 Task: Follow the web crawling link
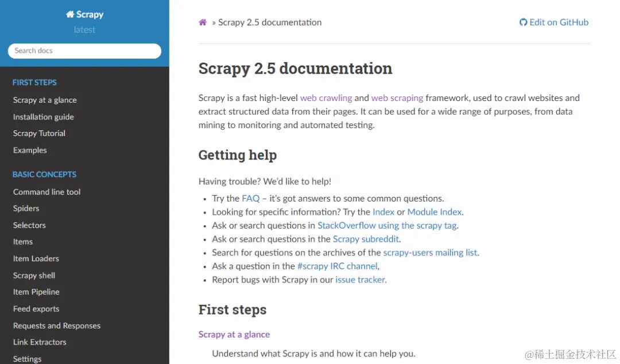pos(326,98)
